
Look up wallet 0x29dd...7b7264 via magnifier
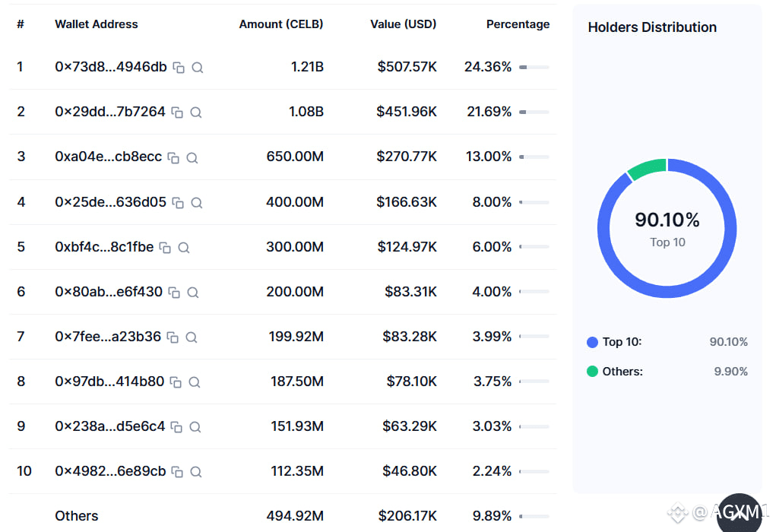[x=195, y=112]
